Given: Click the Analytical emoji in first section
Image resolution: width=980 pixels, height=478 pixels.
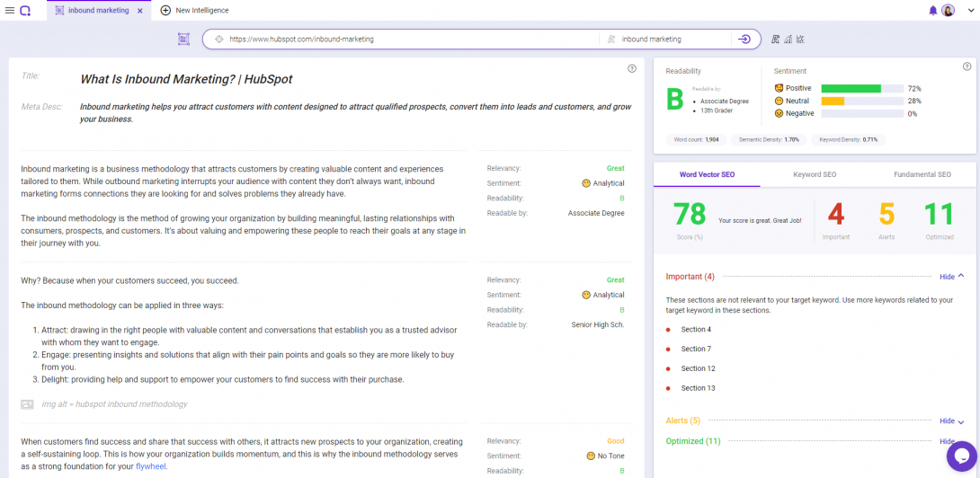Looking at the screenshot, I should (x=585, y=183).
